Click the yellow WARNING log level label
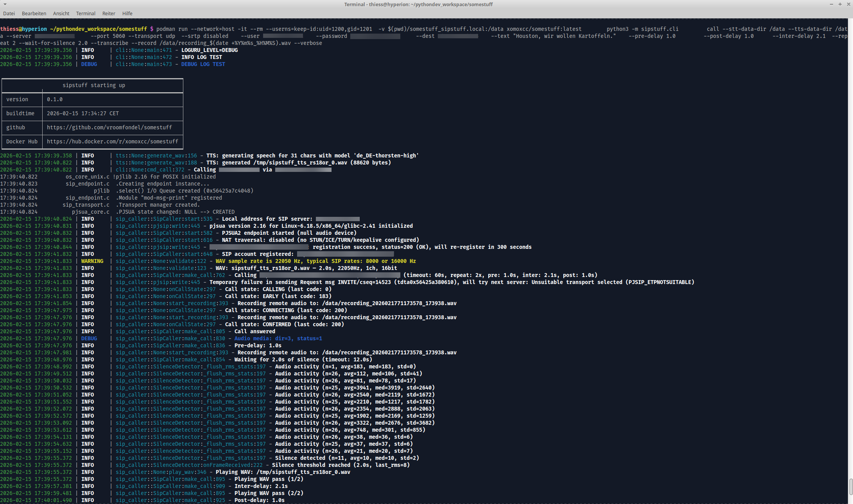 pos(92,261)
